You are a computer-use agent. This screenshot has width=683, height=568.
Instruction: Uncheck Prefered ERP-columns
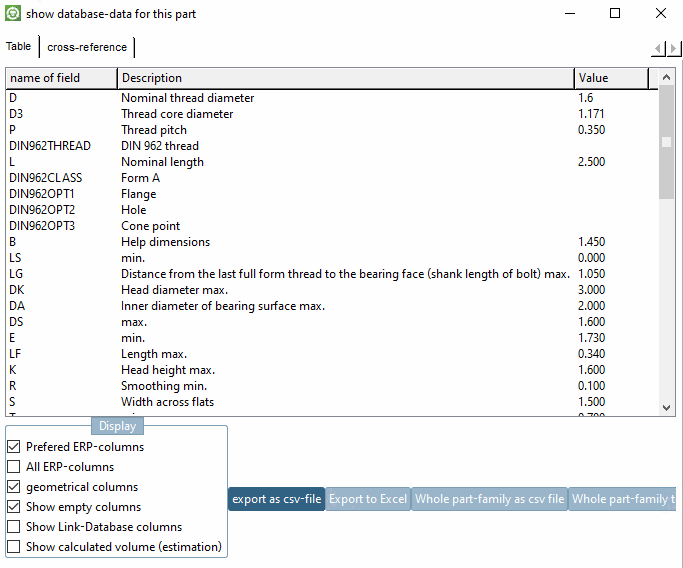[14, 446]
